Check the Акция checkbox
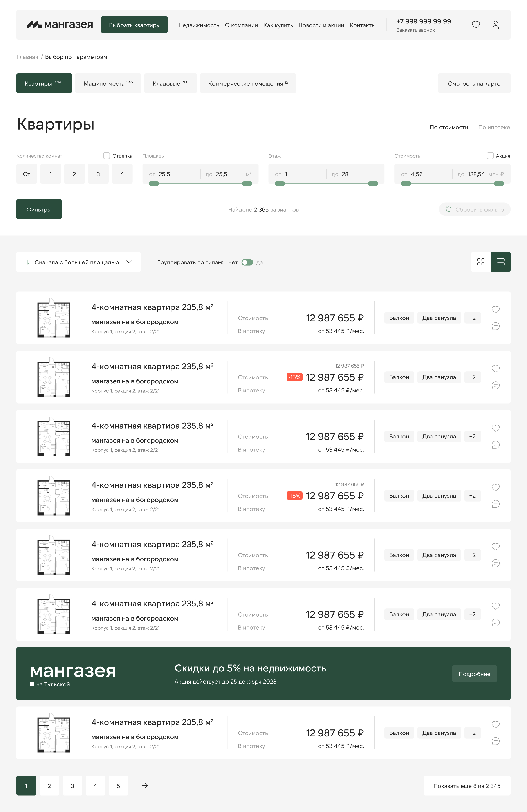Screen dimensions: 527x812 (x=490, y=156)
